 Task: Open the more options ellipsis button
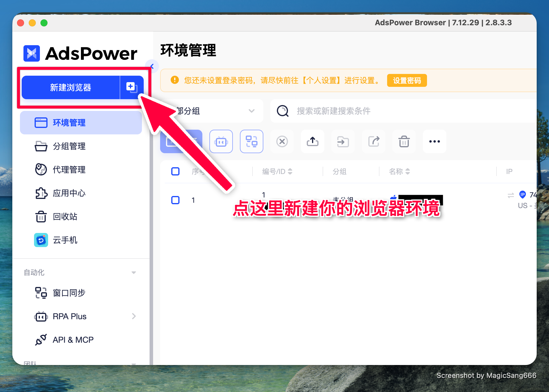[435, 142]
